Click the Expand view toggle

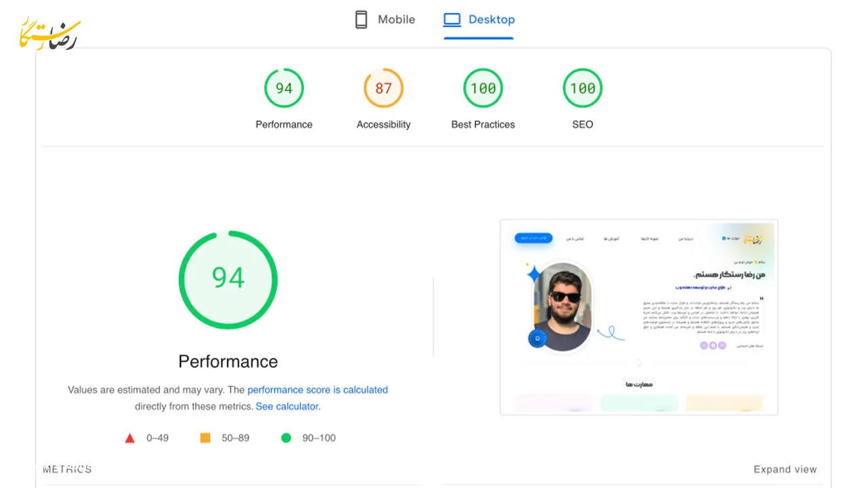(785, 469)
